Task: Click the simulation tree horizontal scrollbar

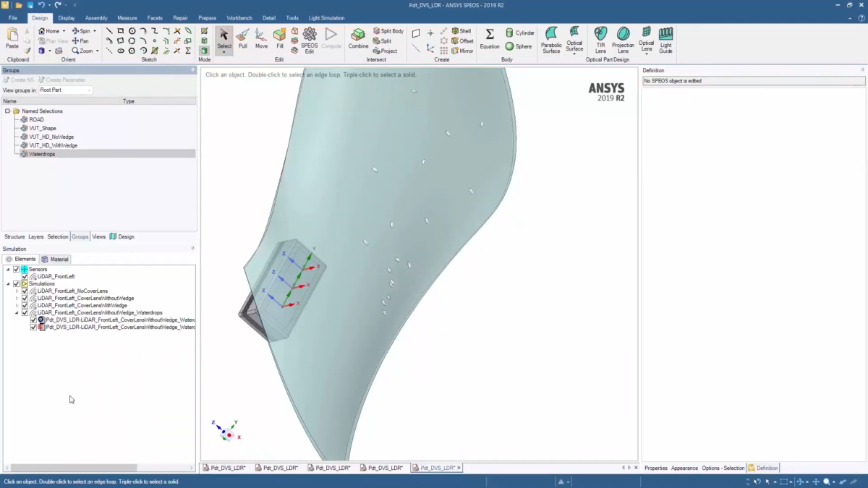Action: coord(74,468)
